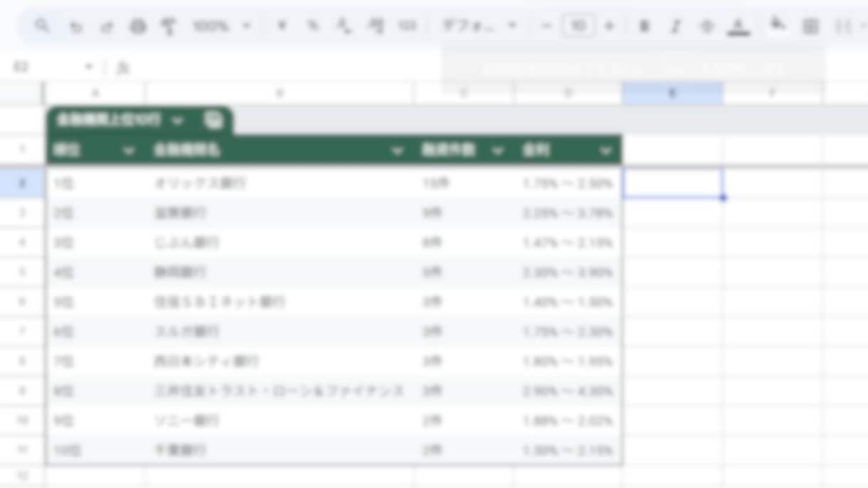Select row 1 header

tap(22, 150)
